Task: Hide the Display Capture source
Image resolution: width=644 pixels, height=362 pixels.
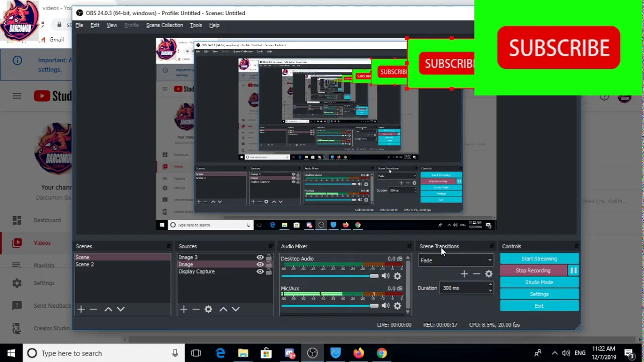Action: point(260,271)
